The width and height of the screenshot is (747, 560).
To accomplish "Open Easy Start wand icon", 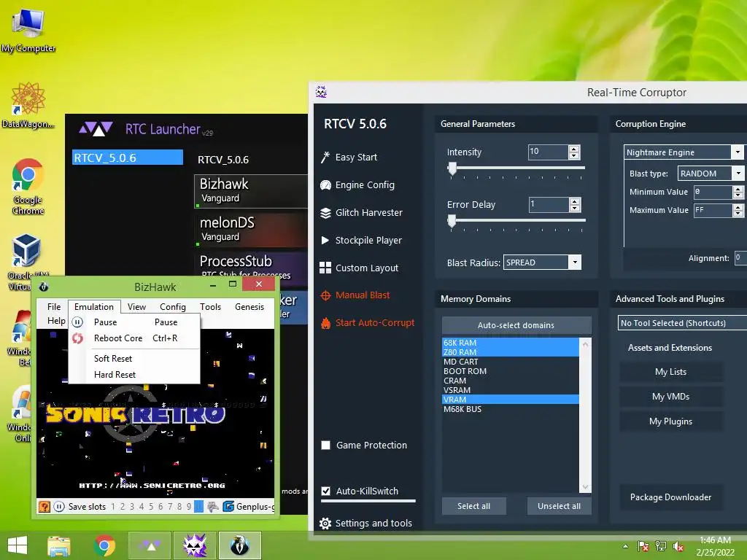I will click(x=325, y=157).
